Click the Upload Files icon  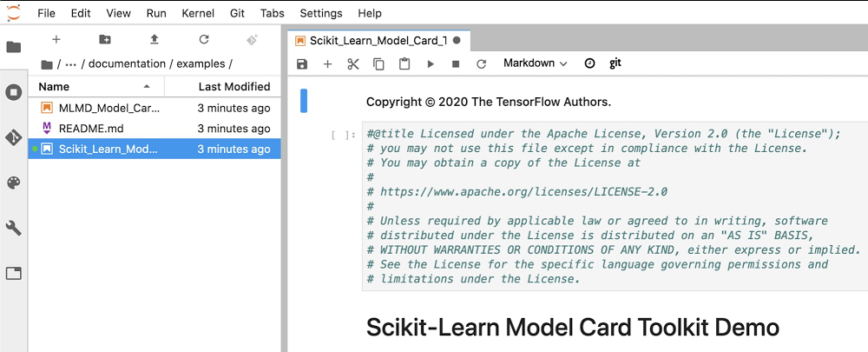(x=155, y=39)
